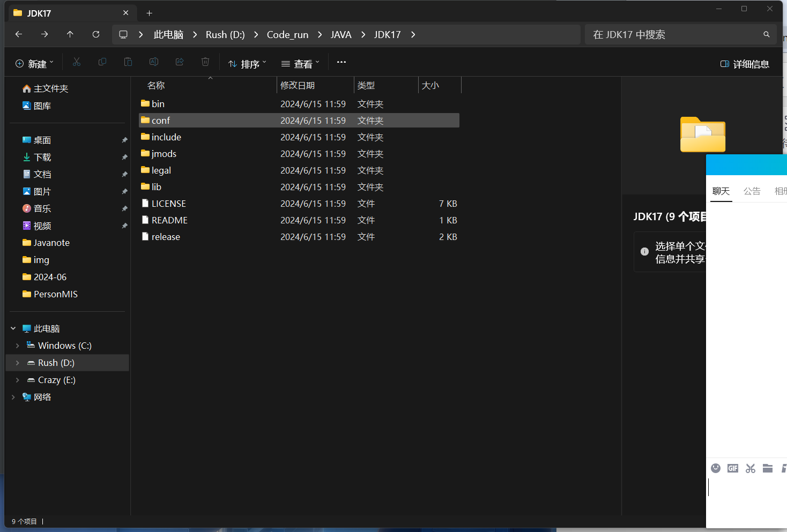The height and width of the screenshot is (532, 787).
Task: Click the Paste toolbar icon
Action: pos(128,62)
